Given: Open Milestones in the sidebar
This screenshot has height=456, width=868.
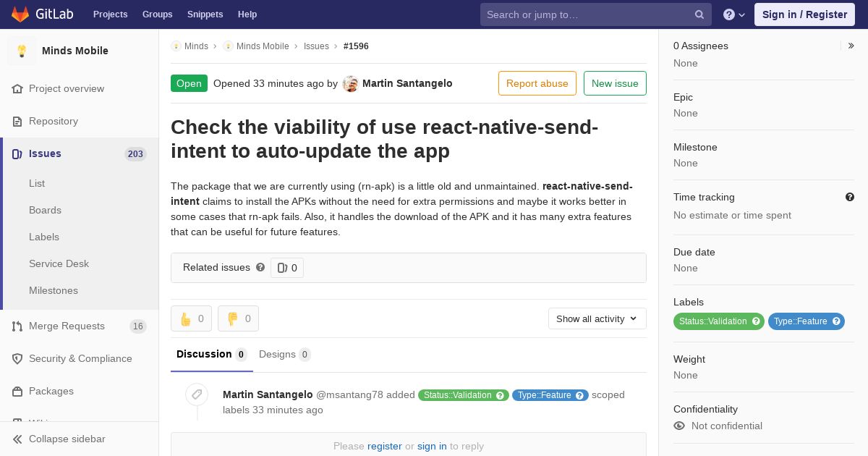Looking at the screenshot, I should click(54, 290).
